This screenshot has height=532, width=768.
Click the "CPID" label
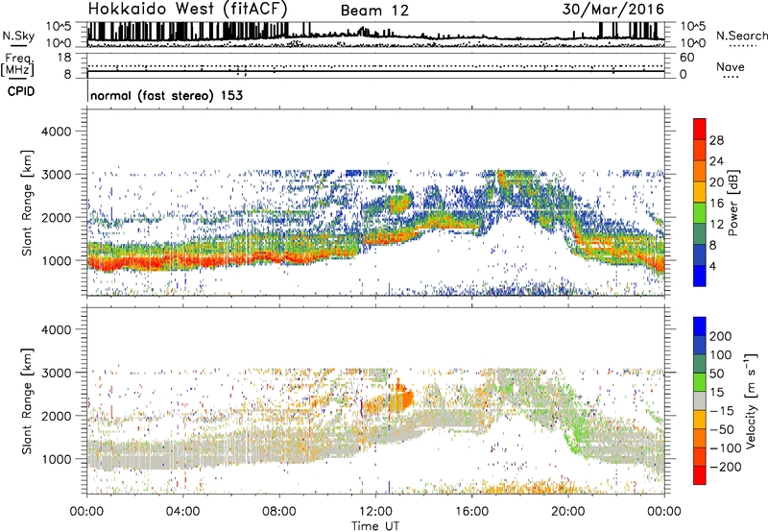click(21, 91)
